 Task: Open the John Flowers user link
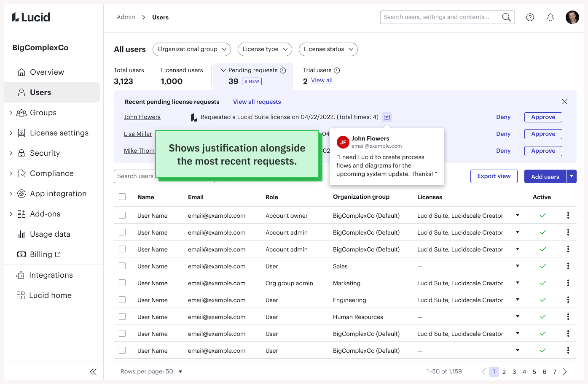click(x=142, y=117)
